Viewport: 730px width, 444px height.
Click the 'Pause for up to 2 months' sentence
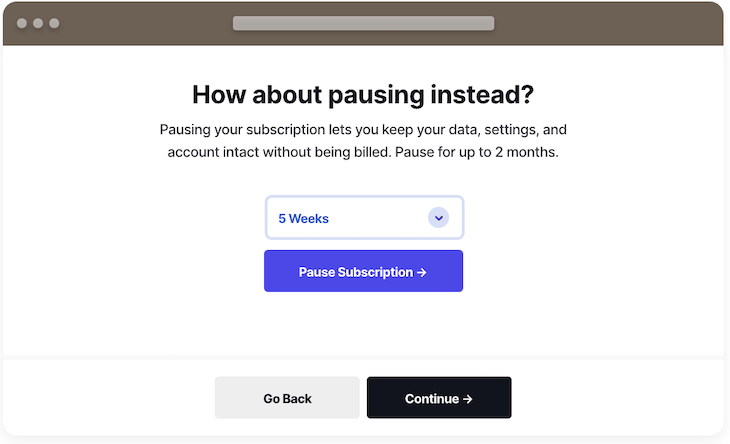pos(477,152)
